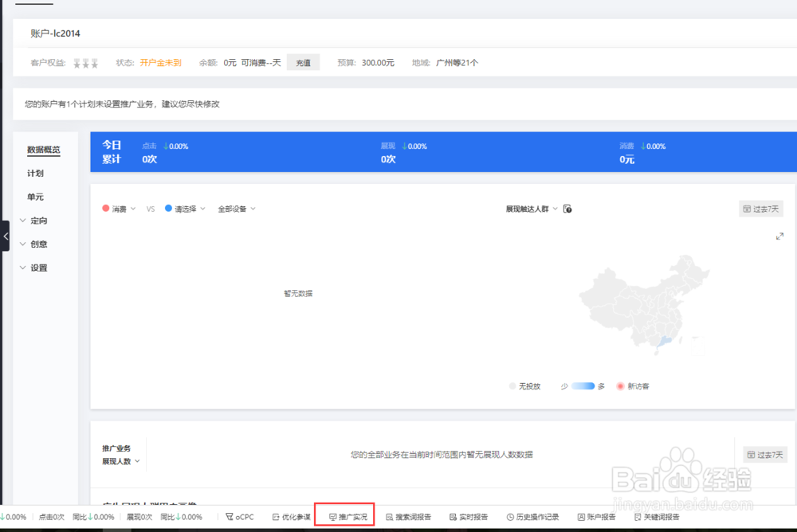This screenshot has width=797, height=532.
Task: Click the 账户-lc2014 account title
Action: click(56, 33)
